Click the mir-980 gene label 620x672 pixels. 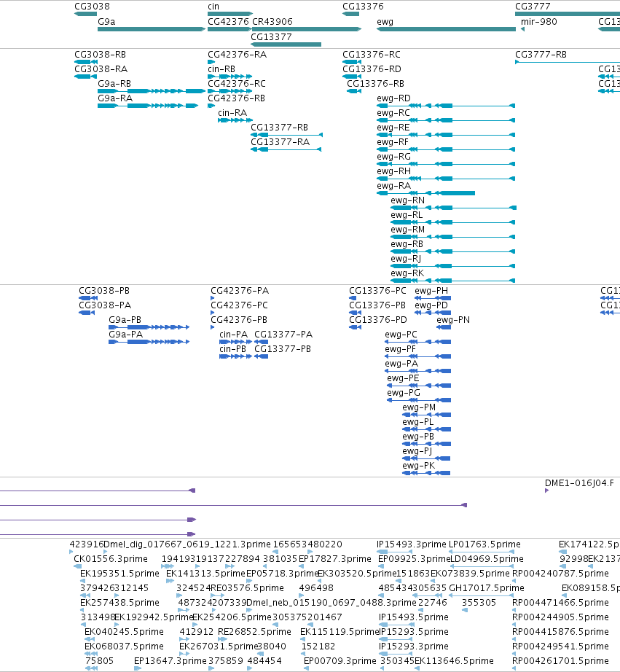point(539,22)
